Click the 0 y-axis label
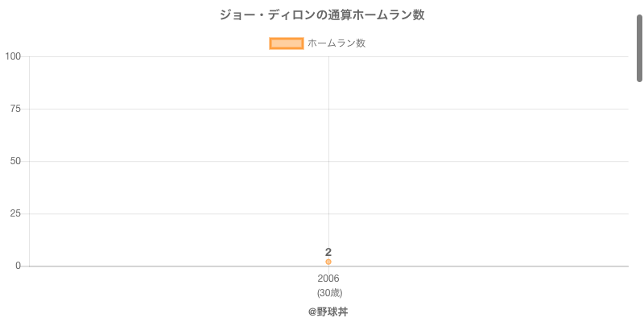 tap(18, 266)
